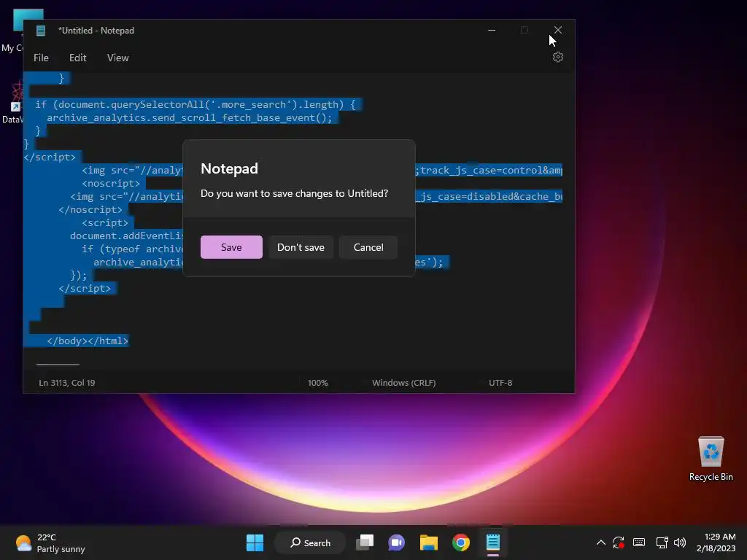Select the DataV desktop shortcut
Viewport: 747px width, 560px height.
[12, 104]
